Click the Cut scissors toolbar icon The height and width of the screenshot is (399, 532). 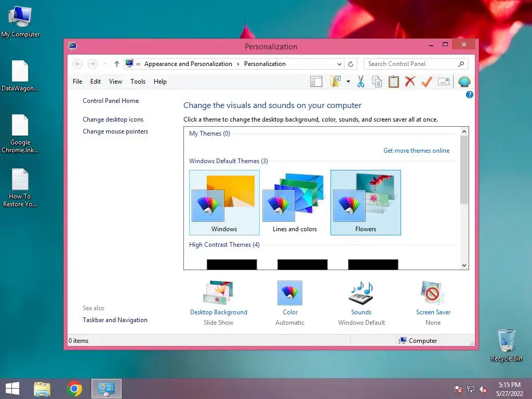(x=361, y=82)
